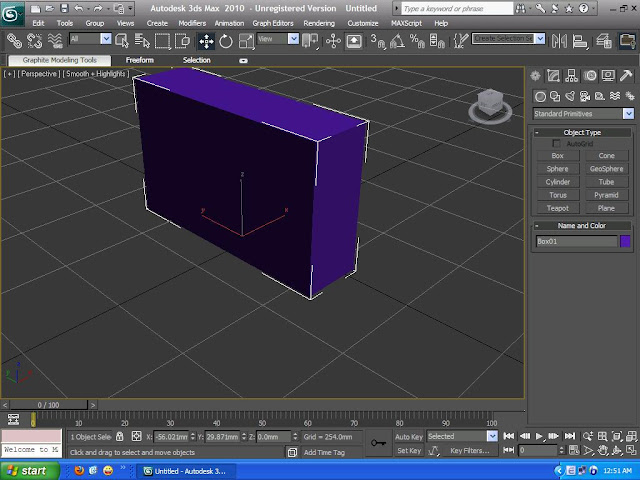This screenshot has width=640, height=480.
Task: Click the Play Animation button
Action: click(x=539, y=436)
